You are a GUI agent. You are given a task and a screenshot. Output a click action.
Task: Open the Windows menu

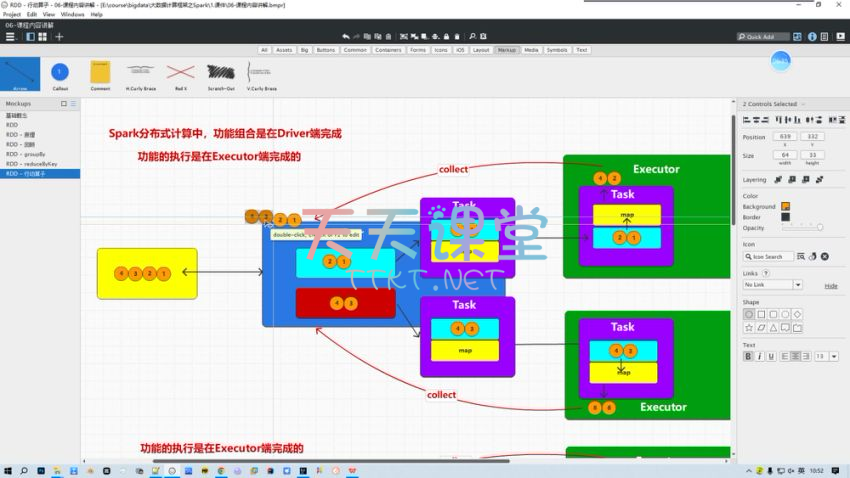point(72,15)
